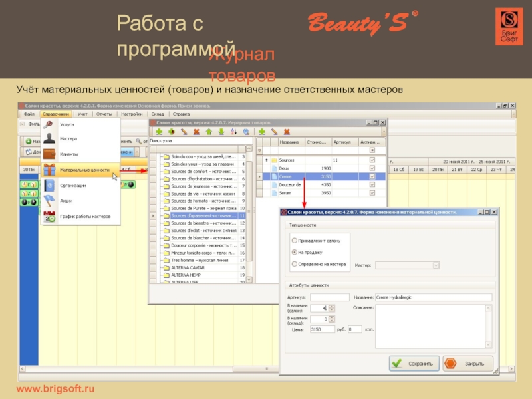The image size is (532, 399).
Task: Click the green up arrow move-up icon
Action: [x=209, y=132]
